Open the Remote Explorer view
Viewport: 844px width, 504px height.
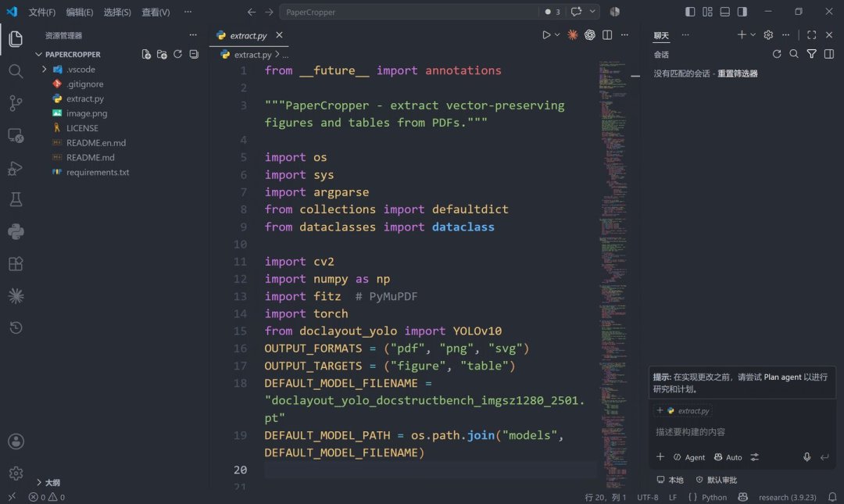(x=16, y=135)
